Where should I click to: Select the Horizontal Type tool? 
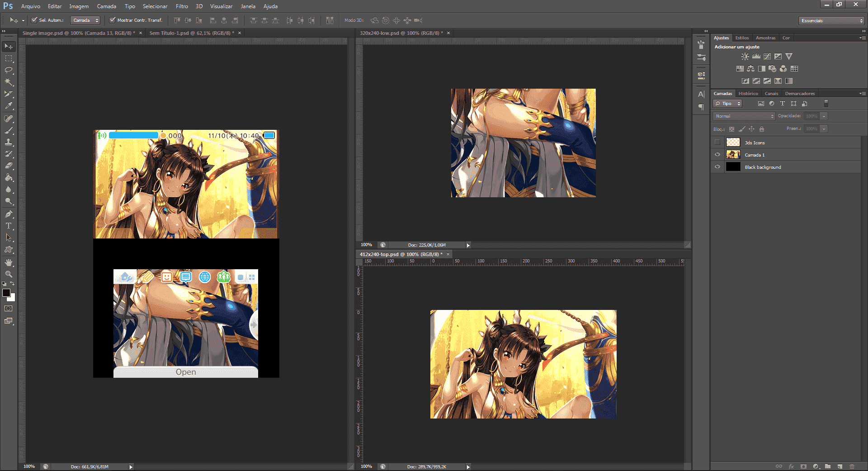[x=9, y=226]
